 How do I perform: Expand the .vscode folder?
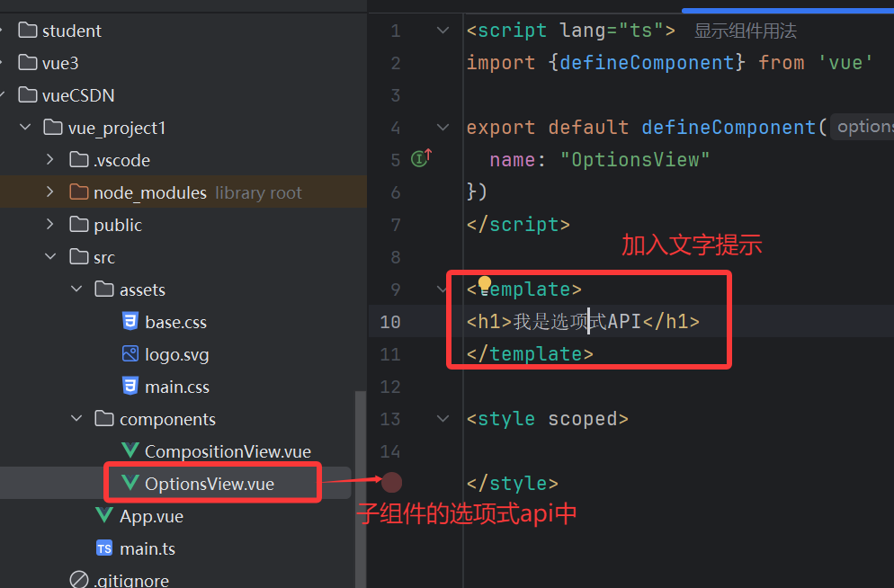(50, 159)
